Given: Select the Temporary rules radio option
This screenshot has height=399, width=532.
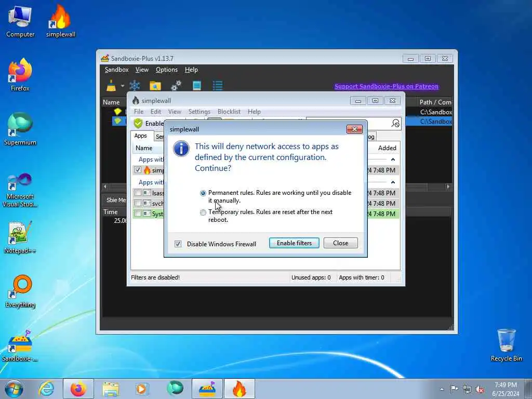Looking at the screenshot, I should click(x=203, y=212).
